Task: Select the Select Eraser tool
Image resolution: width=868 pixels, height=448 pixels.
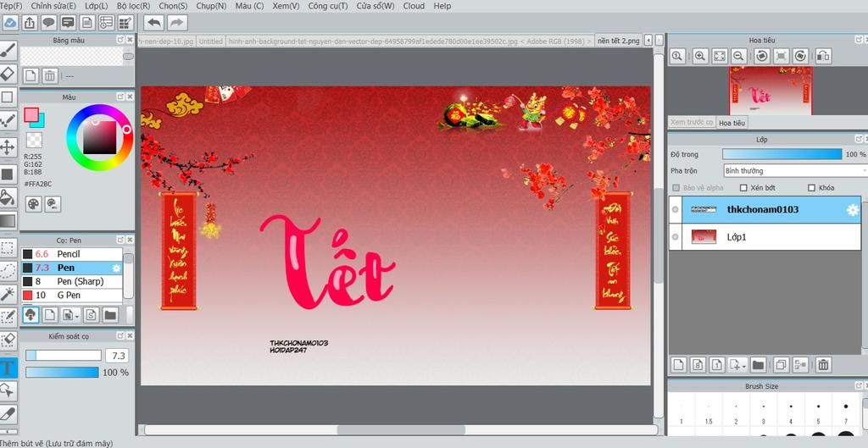Action: [8, 340]
